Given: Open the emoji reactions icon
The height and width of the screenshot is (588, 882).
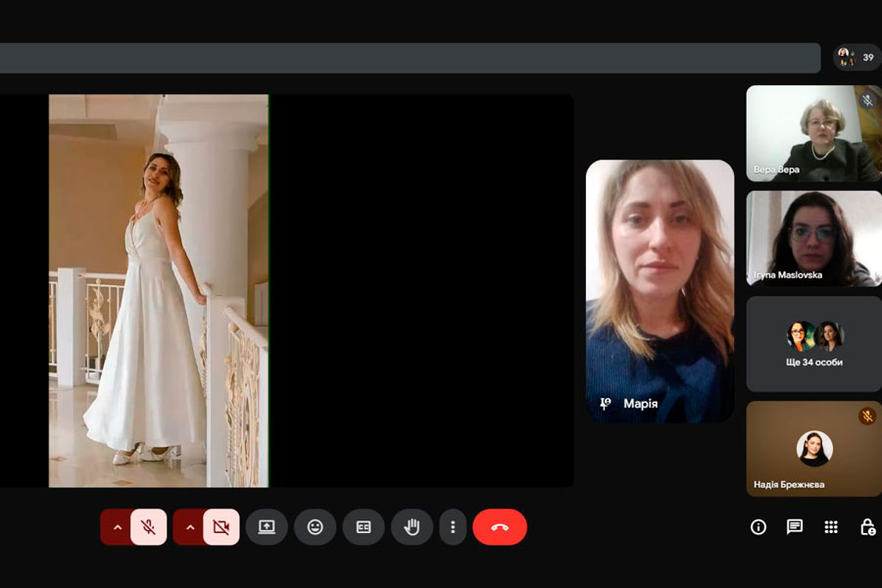Looking at the screenshot, I should (315, 527).
